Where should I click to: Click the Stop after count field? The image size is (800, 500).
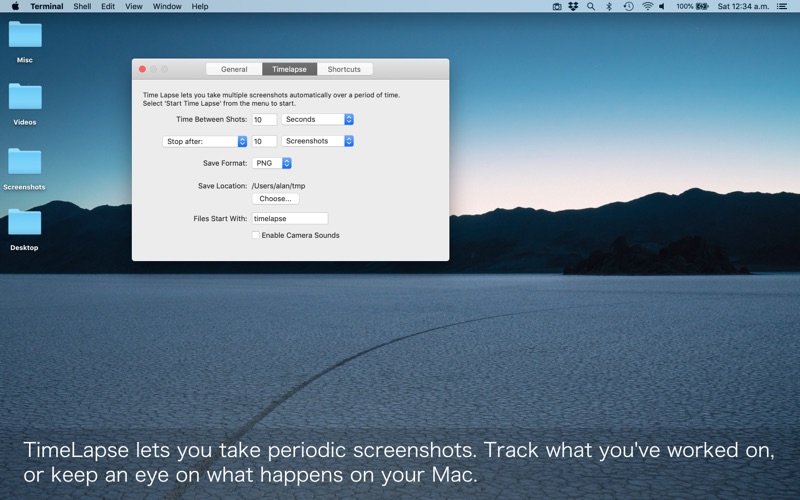click(x=264, y=141)
